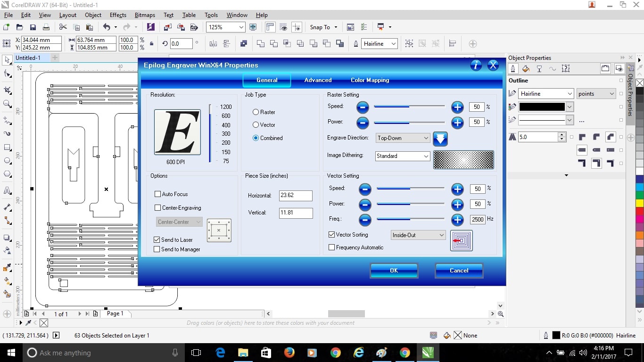Enable the Frequency Automatic checkbox
This screenshot has width=644, height=362.
tap(332, 247)
